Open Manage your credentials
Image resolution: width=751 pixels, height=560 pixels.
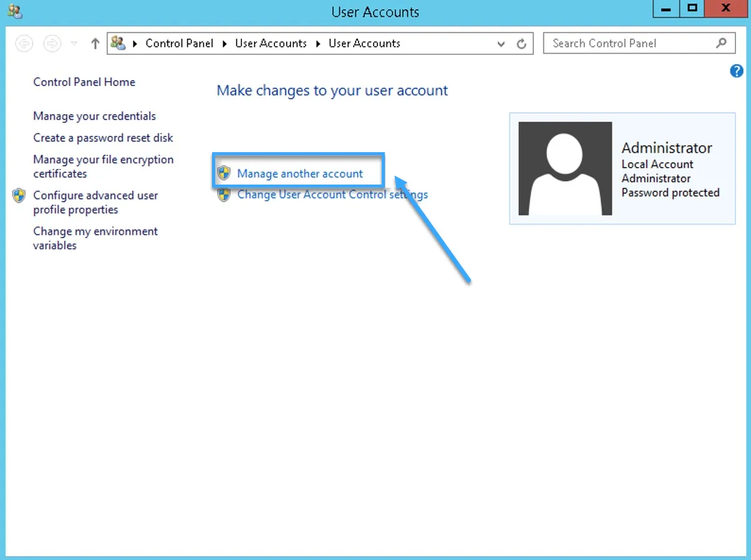(94, 116)
